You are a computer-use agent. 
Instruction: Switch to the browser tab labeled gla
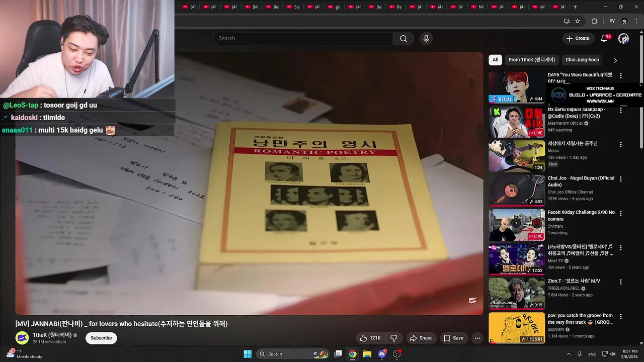click(x=334, y=7)
